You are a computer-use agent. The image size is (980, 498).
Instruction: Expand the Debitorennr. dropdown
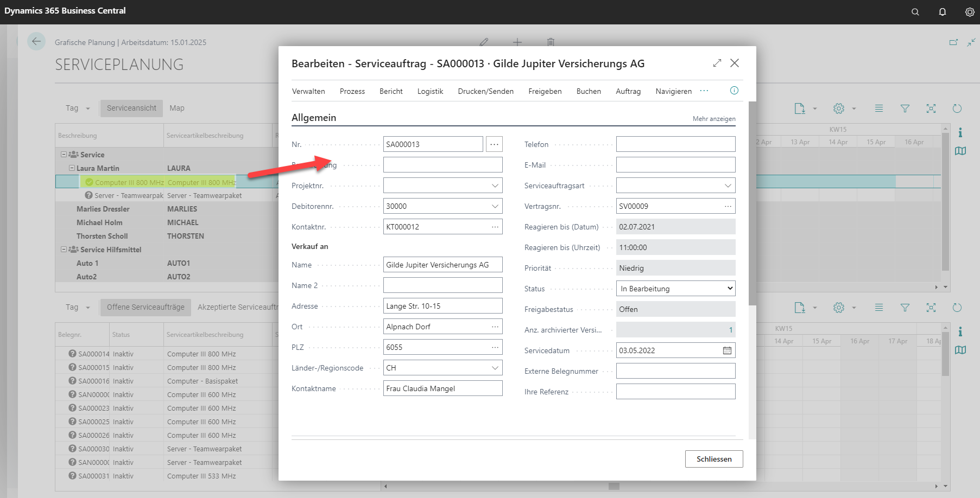495,206
